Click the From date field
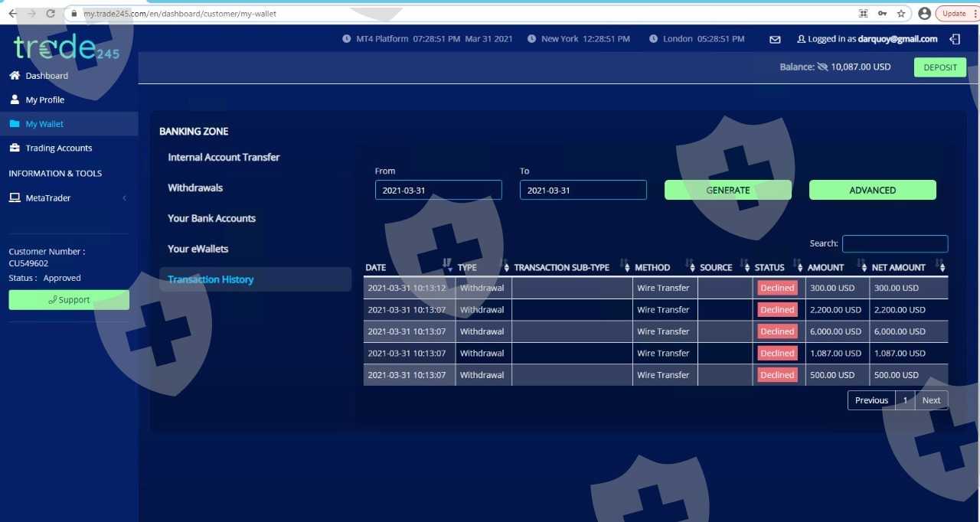The image size is (980, 522). coord(439,190)
